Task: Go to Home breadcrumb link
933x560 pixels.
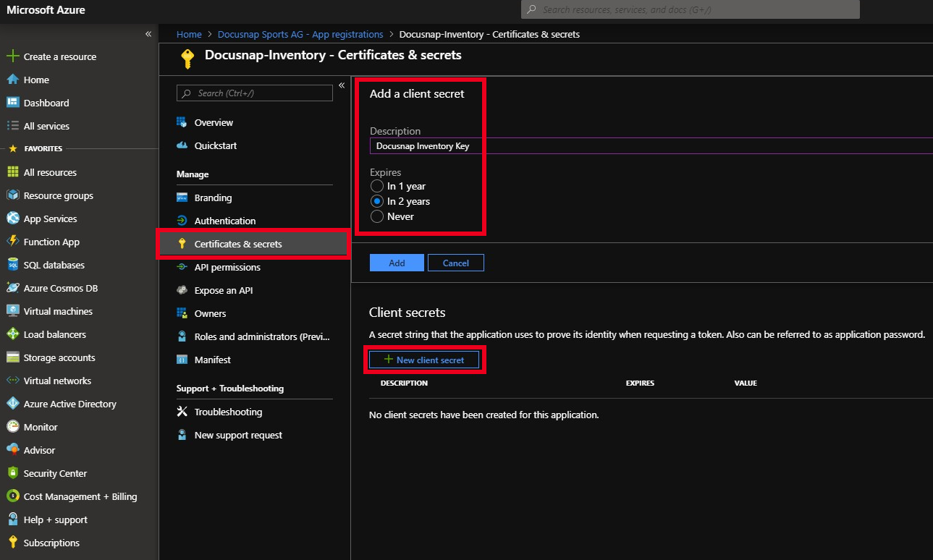Action: (x=189, y=34)
